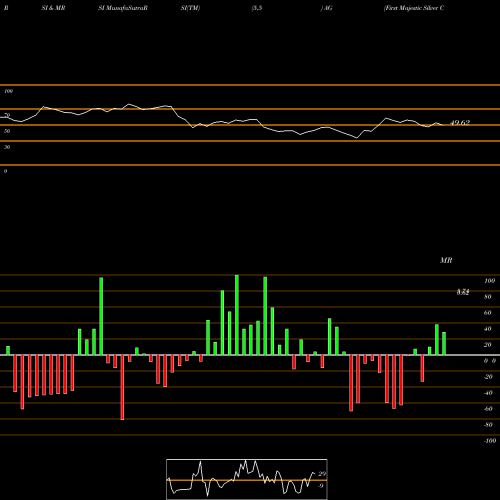
Task: Click the '-20' label on MR scale
Action: (488, 377)
